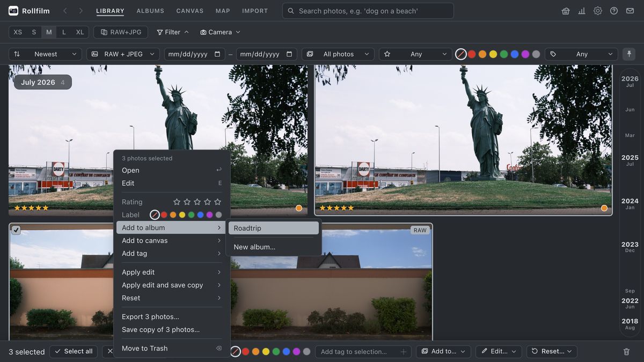This screenshot has width=644, height=362.
Task: Focus the Add tag to selection field
Action: (x=363, y=352)
